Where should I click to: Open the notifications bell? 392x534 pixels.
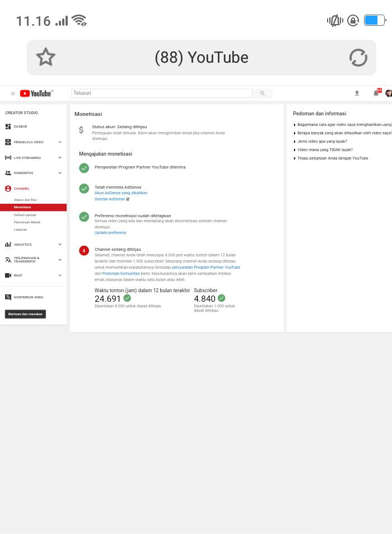click(376, 92)
